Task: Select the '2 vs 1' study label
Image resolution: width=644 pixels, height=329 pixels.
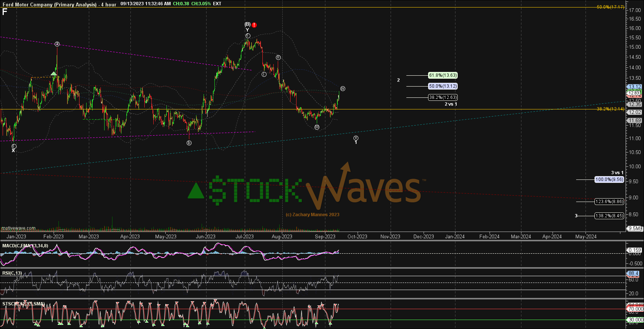Action: pos(451,104)
